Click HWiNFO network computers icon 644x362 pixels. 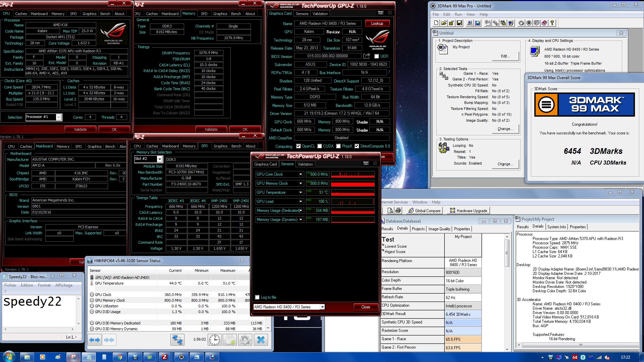click(x=177, y=340)
